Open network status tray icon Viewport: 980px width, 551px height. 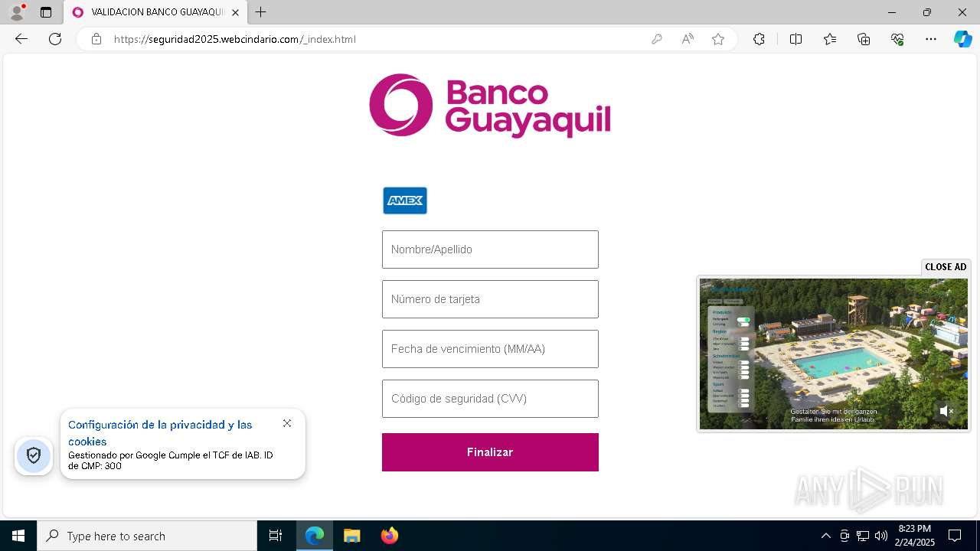click(863, 536)
